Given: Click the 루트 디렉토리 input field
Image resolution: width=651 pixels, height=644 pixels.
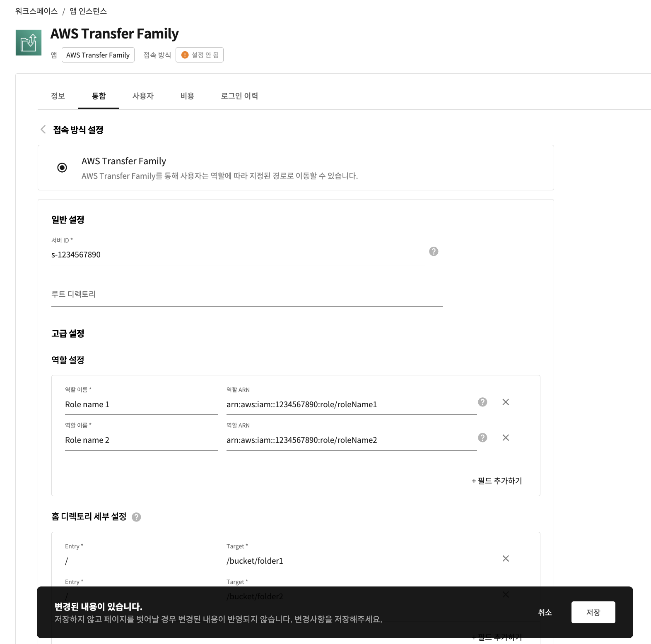Looking at the screenshot, I should 247,294.
